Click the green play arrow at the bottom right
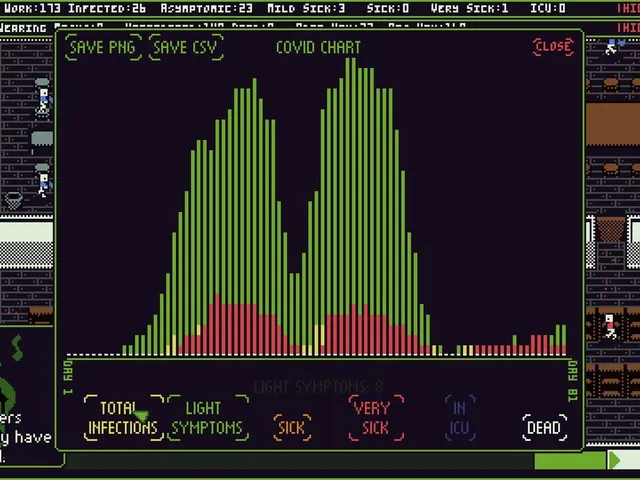 pyautogui.click(x=614, y=460)
